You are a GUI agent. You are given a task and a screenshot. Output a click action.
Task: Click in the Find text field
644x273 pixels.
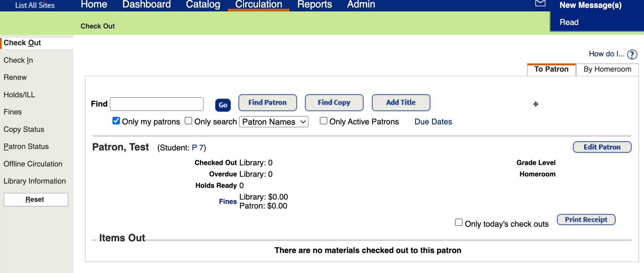157,104
